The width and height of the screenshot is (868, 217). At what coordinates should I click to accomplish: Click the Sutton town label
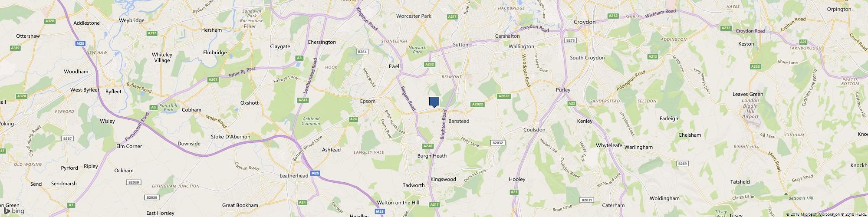coord(460,45)
